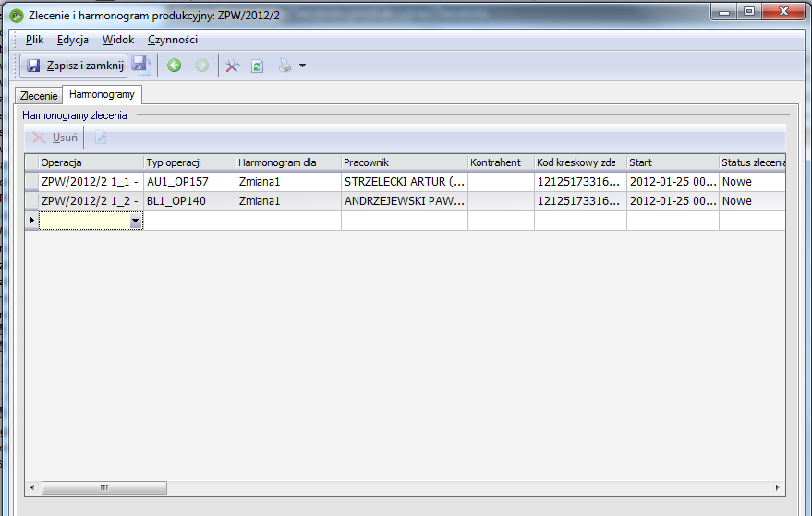Viewport: 812px width, 516px height.
Task: Click the Pracownik column header
Action: pyautogui.click(x=405, y=162)
